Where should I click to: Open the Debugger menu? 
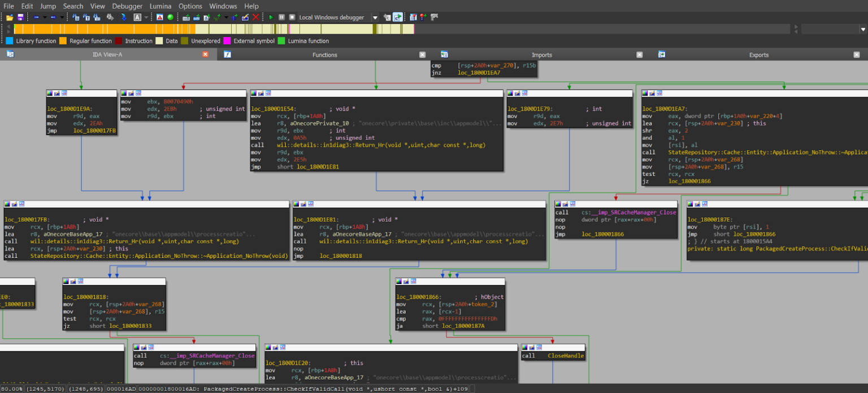point(127,6)
